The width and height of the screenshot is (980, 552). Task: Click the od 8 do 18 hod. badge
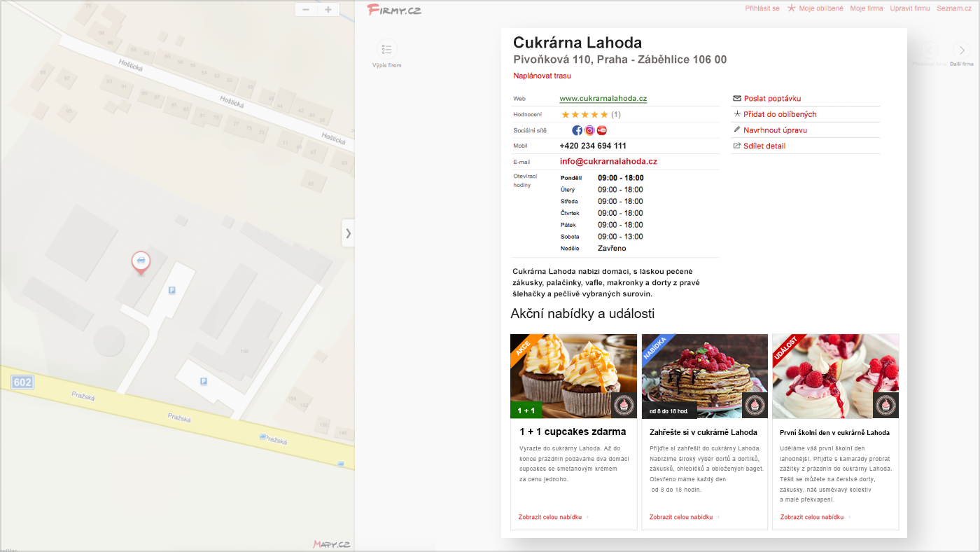click(669, 410)
